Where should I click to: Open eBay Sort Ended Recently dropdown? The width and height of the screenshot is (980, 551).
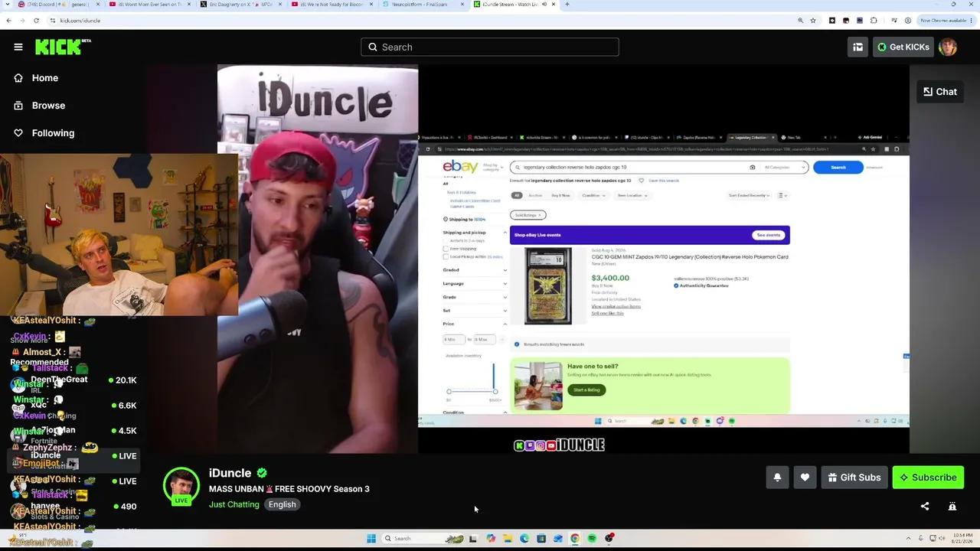[x=750, y=195]
